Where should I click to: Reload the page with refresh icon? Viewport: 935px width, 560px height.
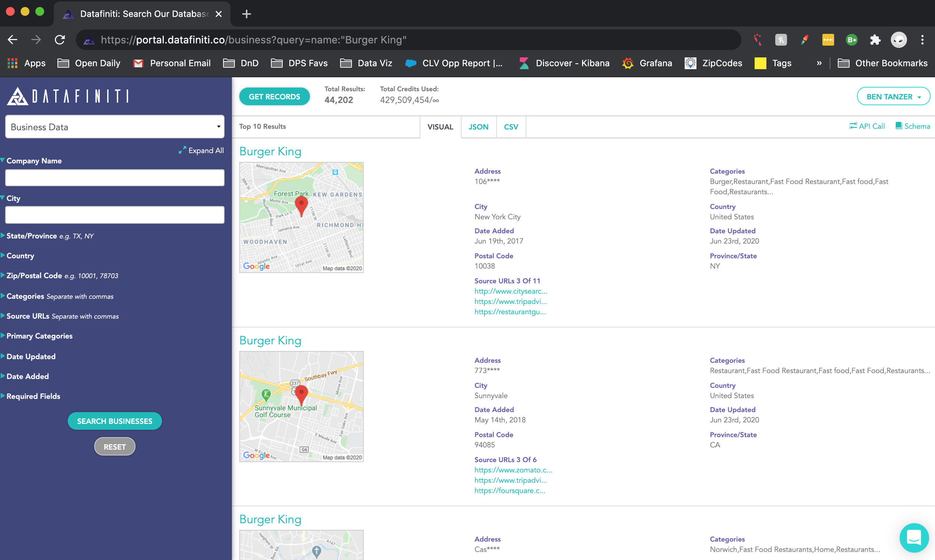(x=60, y=40)
